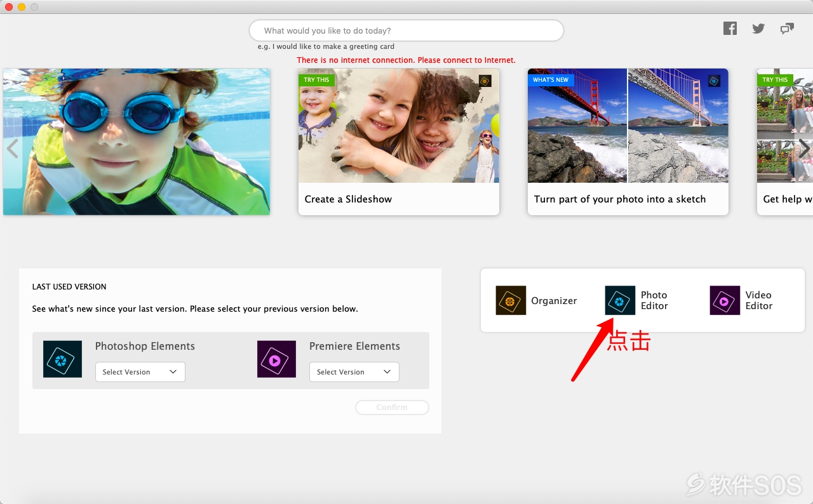Click the Confirm button
This screenshot has width=813, height=504.
392,408
